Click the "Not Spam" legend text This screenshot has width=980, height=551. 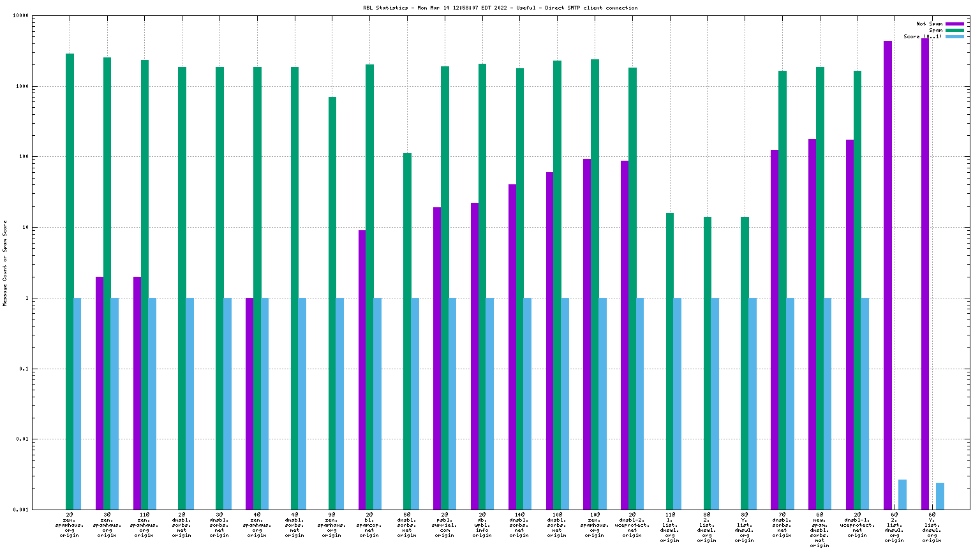click(929, 24)
